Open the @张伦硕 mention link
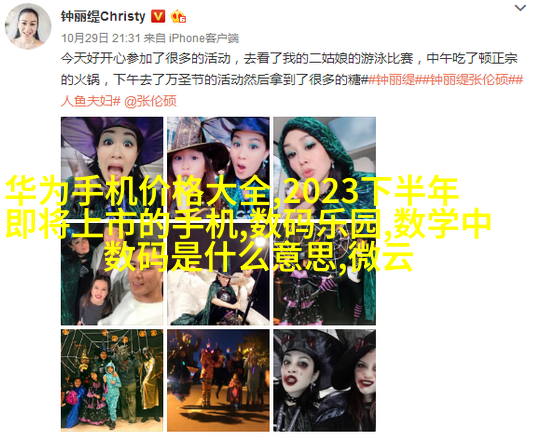The height and width of the screenshot is (439, 536). coord(150,101)
